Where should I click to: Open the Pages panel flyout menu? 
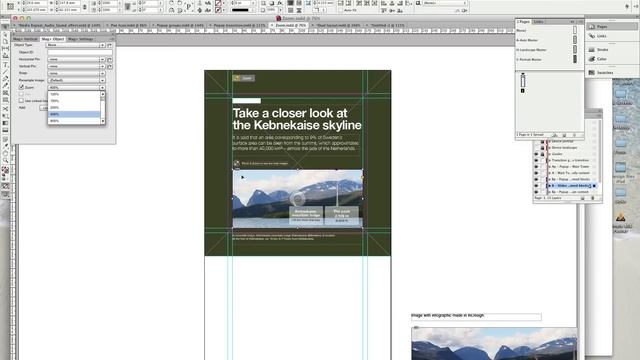580,22
